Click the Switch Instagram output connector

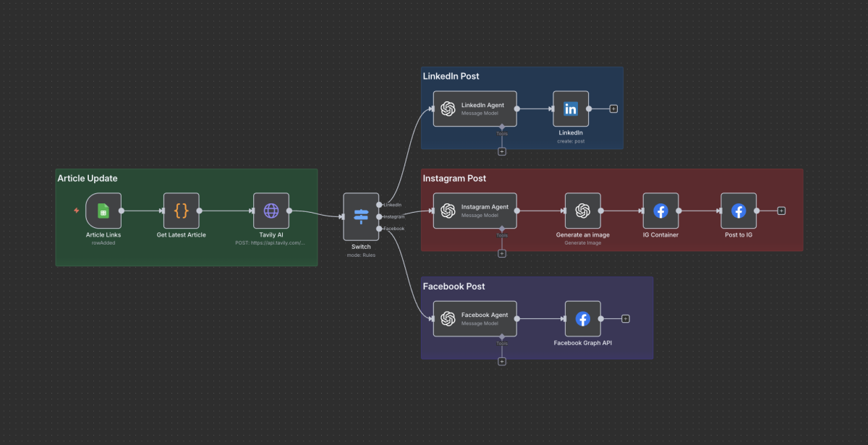(x=380, y=216)
